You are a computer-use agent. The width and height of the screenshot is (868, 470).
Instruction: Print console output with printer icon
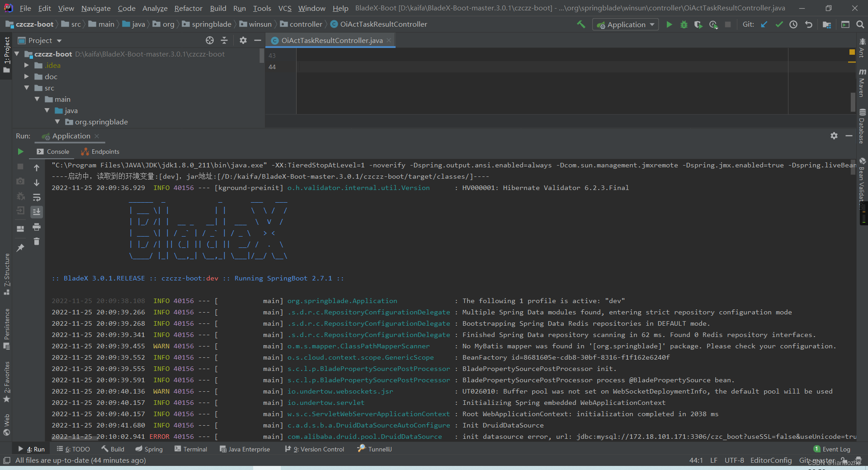37,227
